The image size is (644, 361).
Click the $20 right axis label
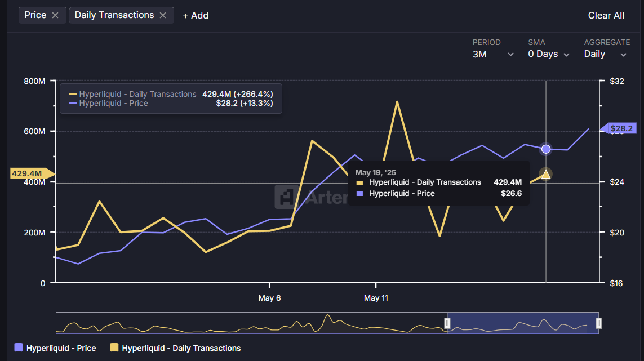(x=617, y=233)
